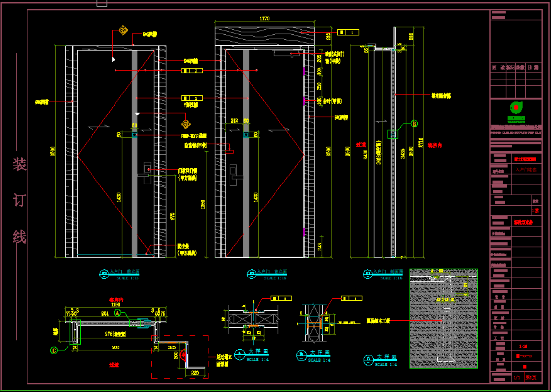Click the red arc symbol in dashed rectangle
The height and width of the screenshot is (392, 551).
(x=184, y=355)
